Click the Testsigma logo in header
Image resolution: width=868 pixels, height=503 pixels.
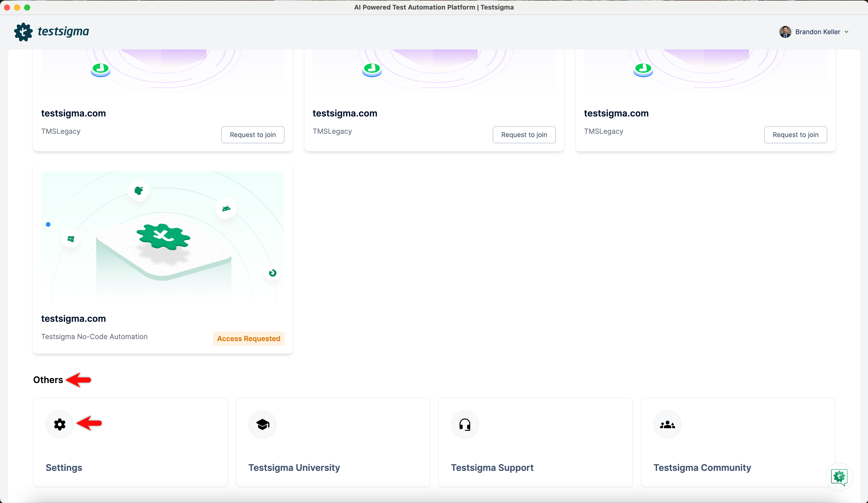(x=52, y=32)
